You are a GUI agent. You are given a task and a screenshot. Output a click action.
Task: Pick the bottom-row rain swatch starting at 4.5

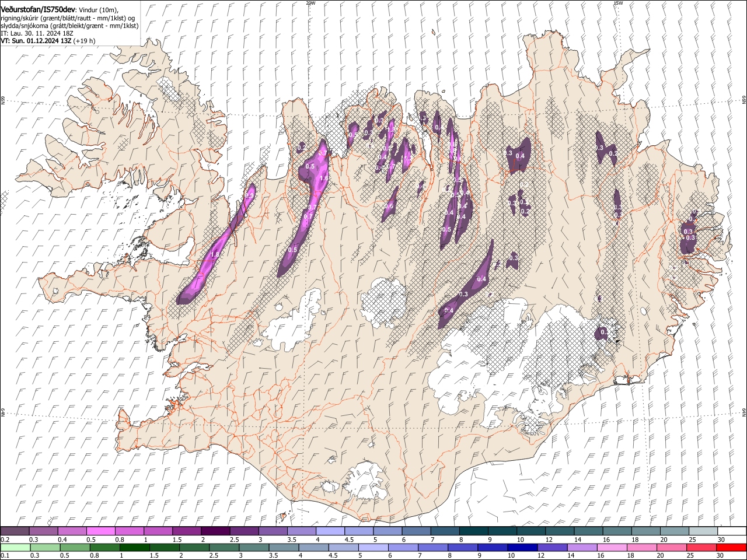point(343,547)
